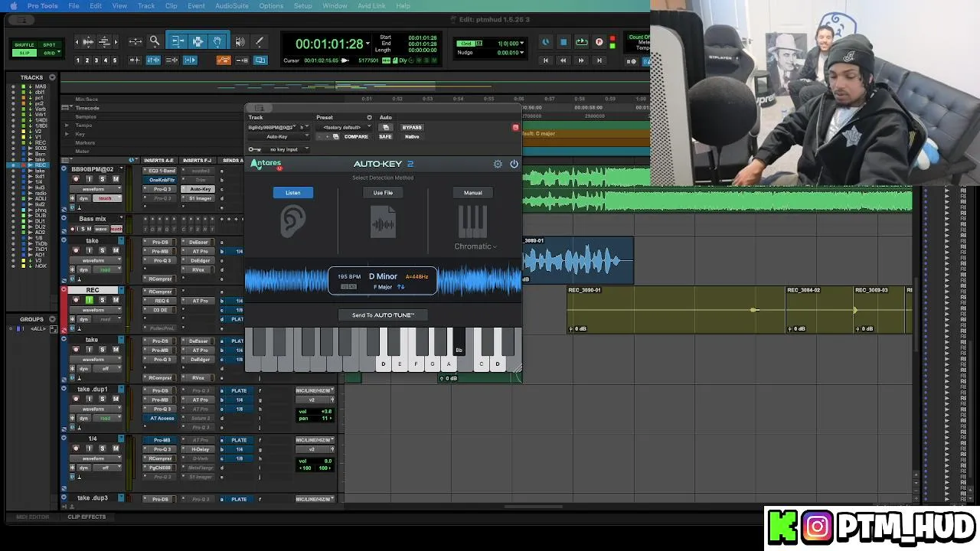Open the Auto-Key plugin selector dropdown
Viewport: 980px width, 551px height.
tap(279, 137)
